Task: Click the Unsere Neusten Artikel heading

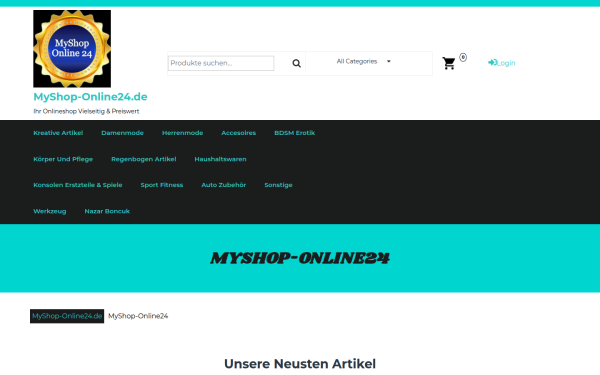Action: pyautogui.click(x=300, y=364)
